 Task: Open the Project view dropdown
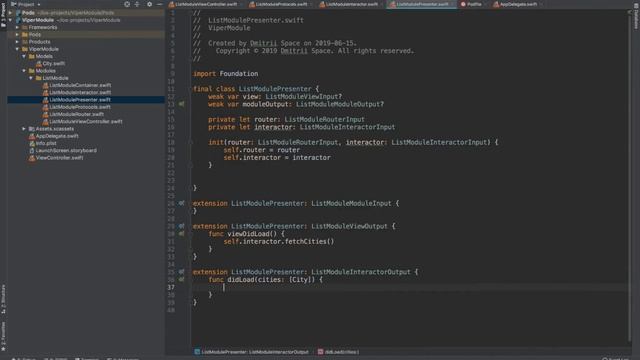pyautogui.click(x=26, y=4)
